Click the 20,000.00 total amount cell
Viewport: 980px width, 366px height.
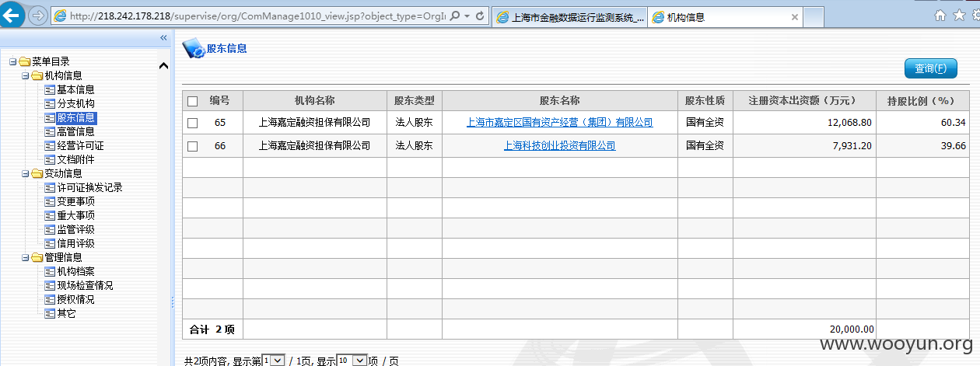(804, 329)
